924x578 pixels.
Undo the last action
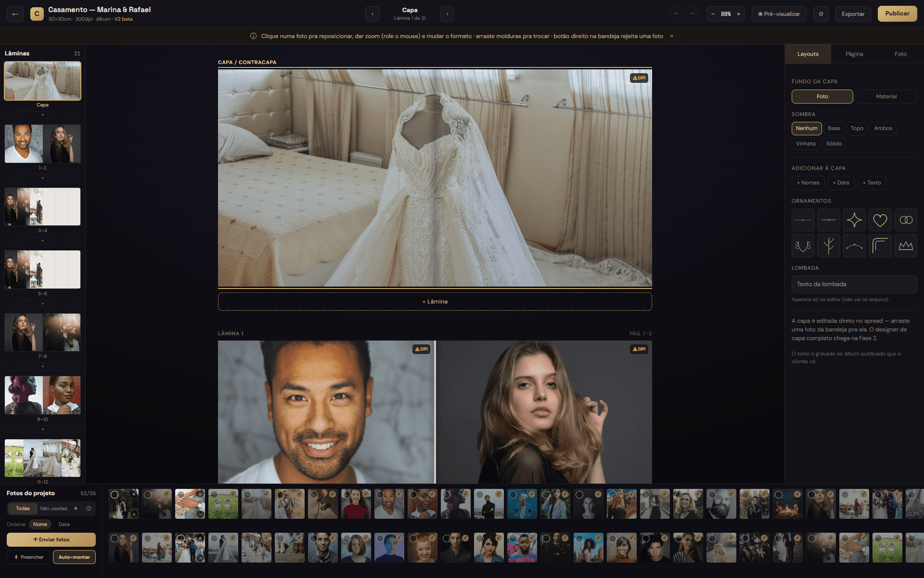pos(676,14)
